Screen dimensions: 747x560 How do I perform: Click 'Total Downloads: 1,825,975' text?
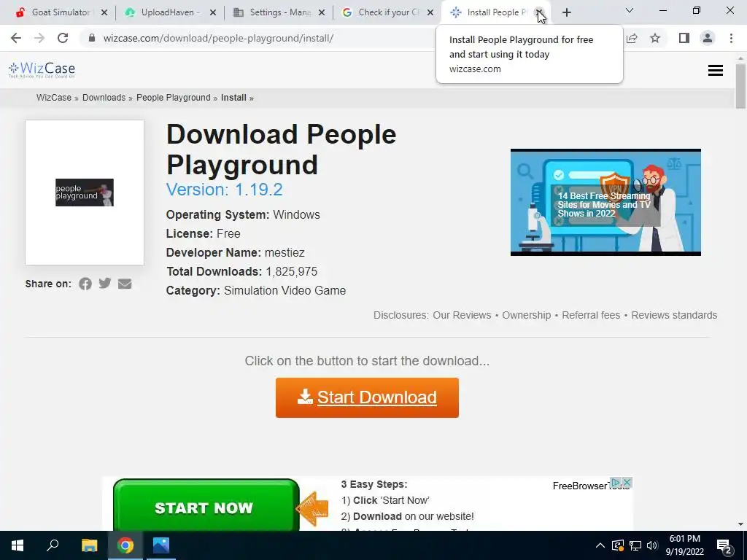pos(241,272)
